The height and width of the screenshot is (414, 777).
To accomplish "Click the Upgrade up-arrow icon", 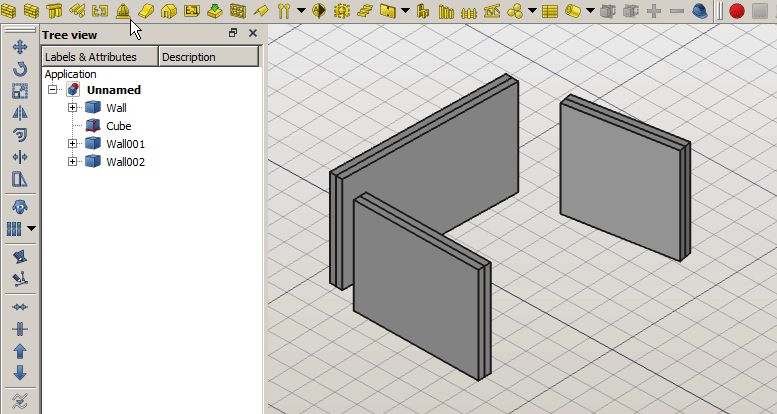I will pos(20,351).
